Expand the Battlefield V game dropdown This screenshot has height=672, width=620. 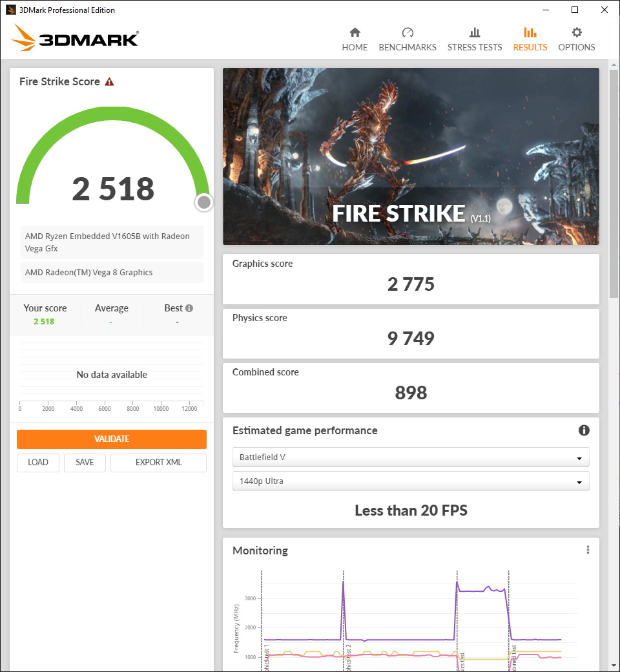pyautogui.click(x=411, y=457)
